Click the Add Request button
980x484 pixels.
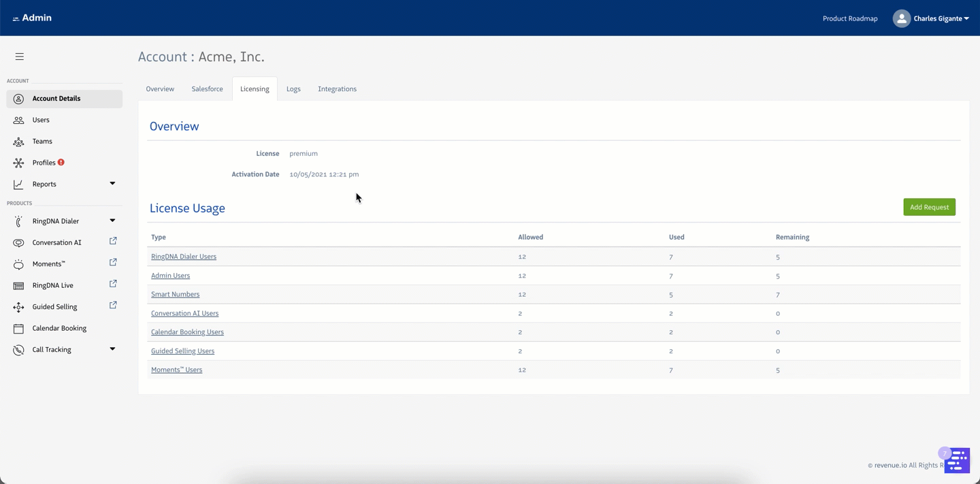pyautogui.click(x=929, y=207)
